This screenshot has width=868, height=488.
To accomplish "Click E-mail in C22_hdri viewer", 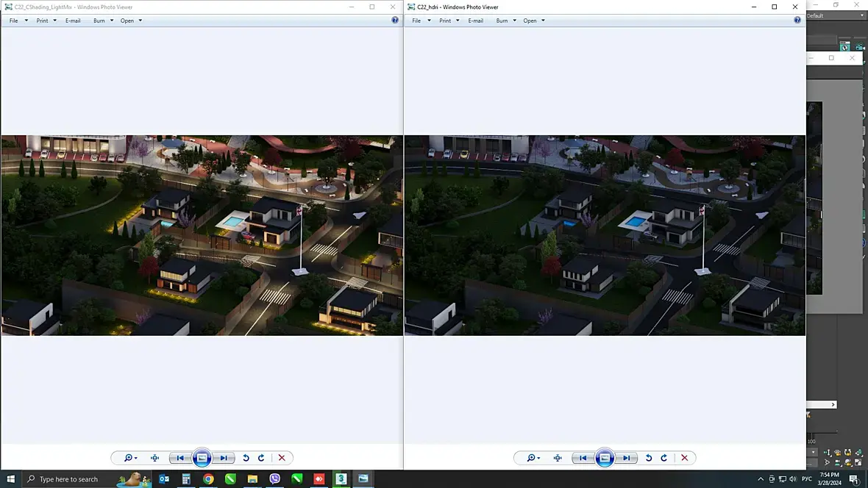I will (475, 21).
